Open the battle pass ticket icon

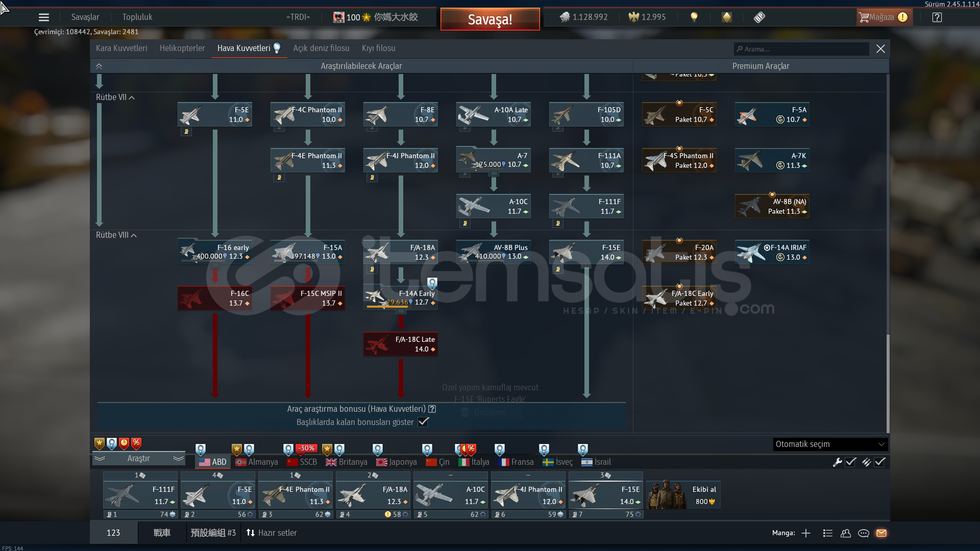[x=759, y=17]
